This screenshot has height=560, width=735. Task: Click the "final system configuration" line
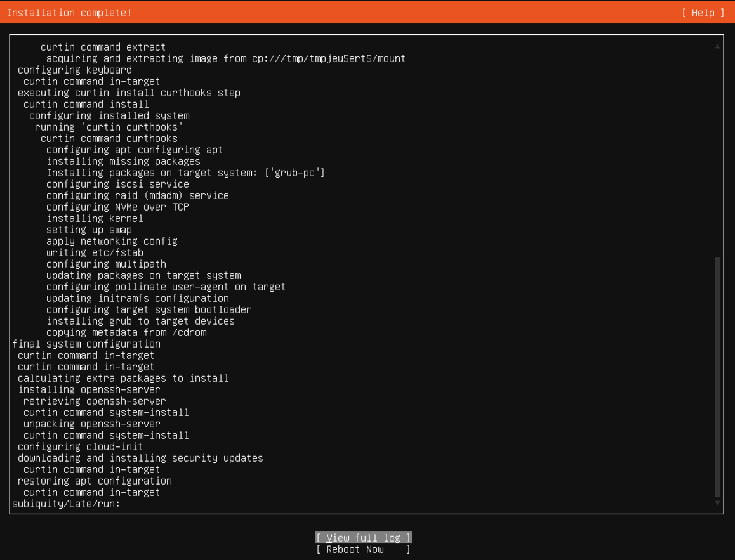pos(86,344)
